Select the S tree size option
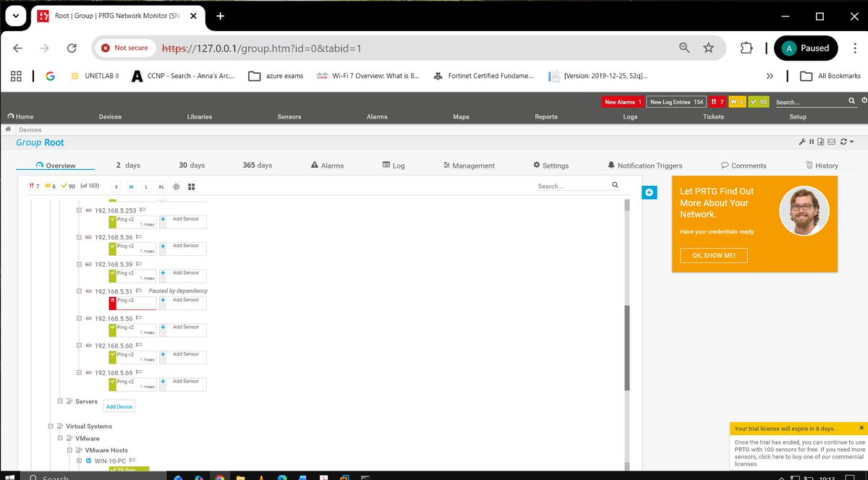The width and height of the screenshot is (868, 480). tap(116, 187)
